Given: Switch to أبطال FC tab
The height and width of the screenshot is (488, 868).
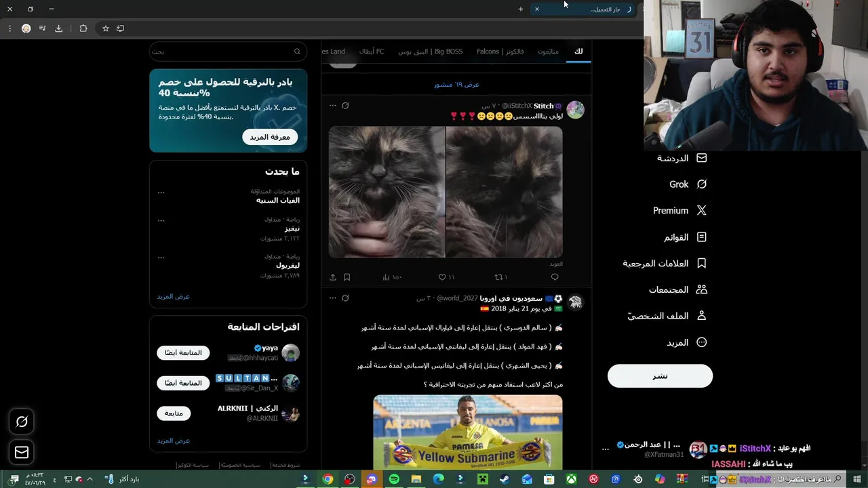Looking at the screenshot, I should [x=372, y=52].
